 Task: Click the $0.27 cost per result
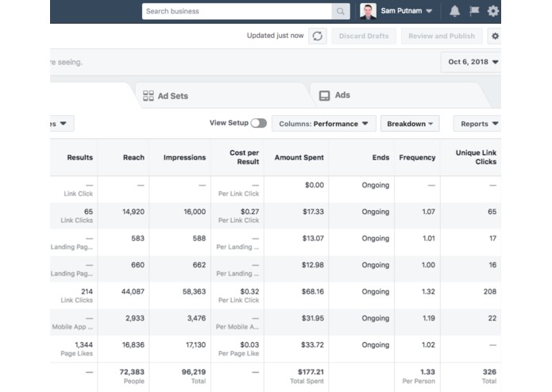point(249,212)
